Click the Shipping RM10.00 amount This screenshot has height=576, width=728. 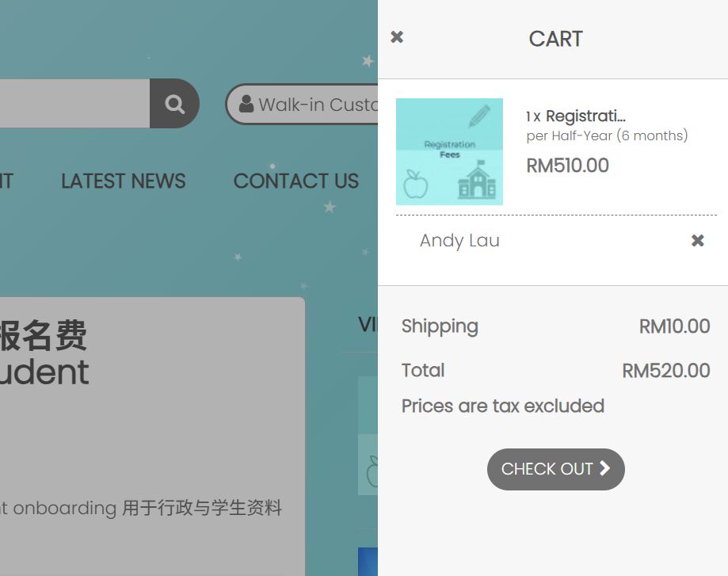click(x=674, y=326)
